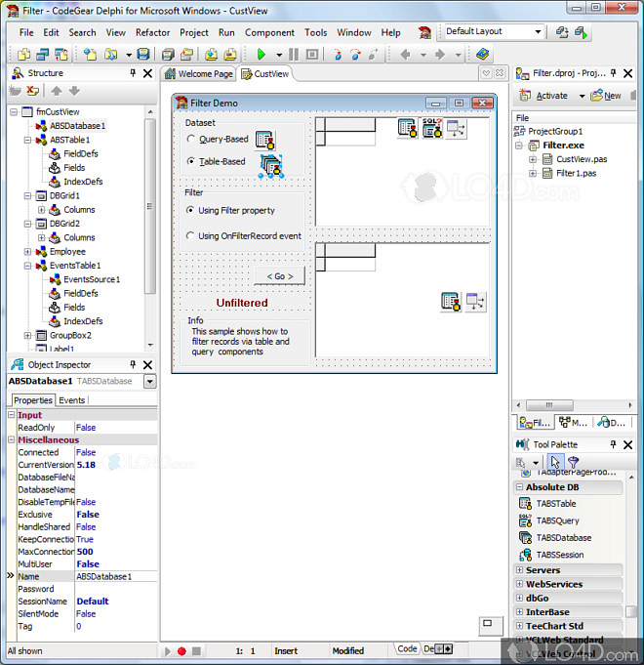Click the Program Reset stop icon
Viewport: 644px width, 665px height.
(x=312, y=55)
